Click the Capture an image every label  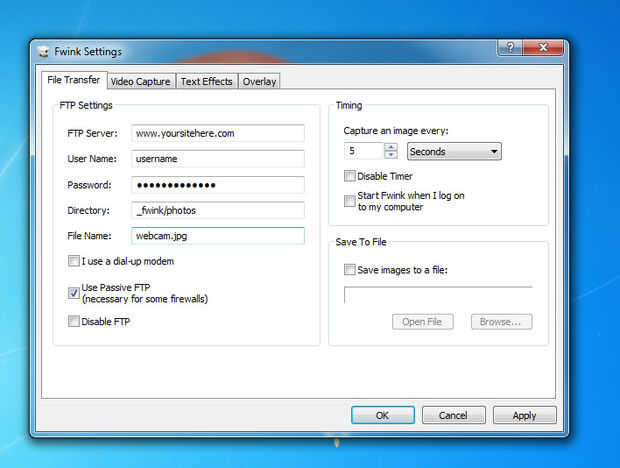click(396, 131)
